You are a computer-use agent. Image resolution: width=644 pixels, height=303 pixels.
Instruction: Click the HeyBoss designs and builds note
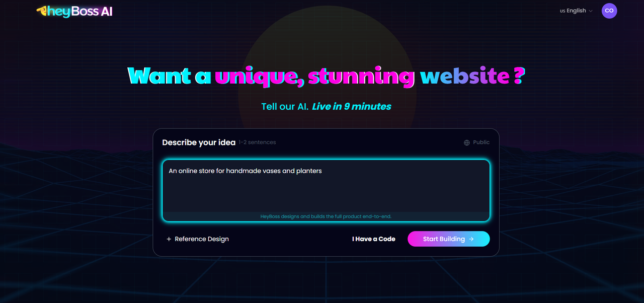click(x=326, y=216)
